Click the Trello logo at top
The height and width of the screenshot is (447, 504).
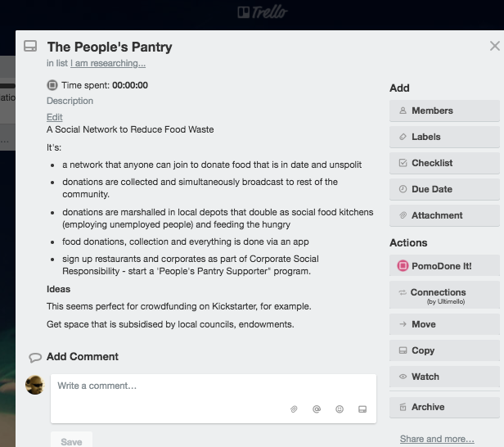tap(263, 12)
